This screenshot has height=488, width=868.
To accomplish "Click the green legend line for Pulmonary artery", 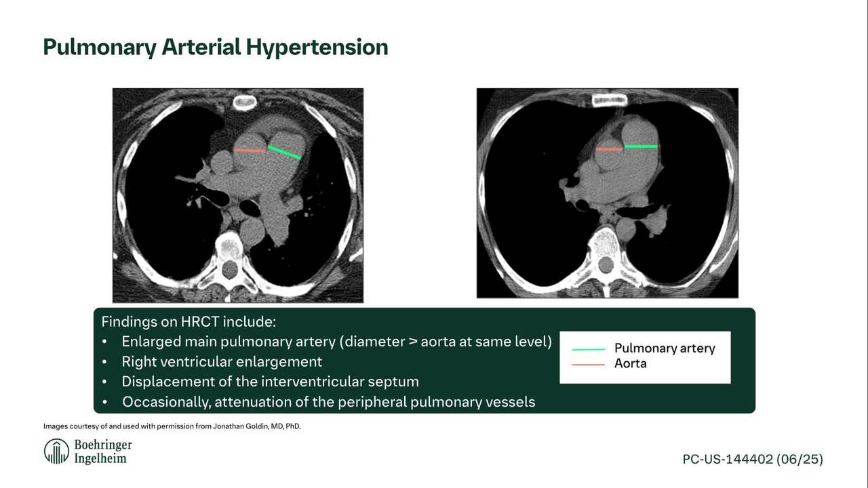I will point(588,349).
